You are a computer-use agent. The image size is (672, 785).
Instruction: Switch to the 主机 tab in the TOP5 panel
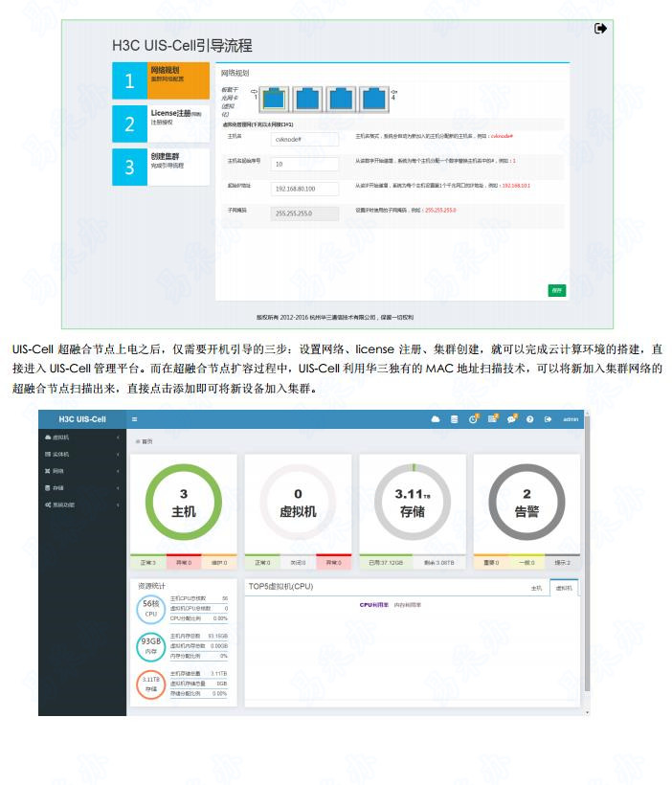tap(536, 588)
